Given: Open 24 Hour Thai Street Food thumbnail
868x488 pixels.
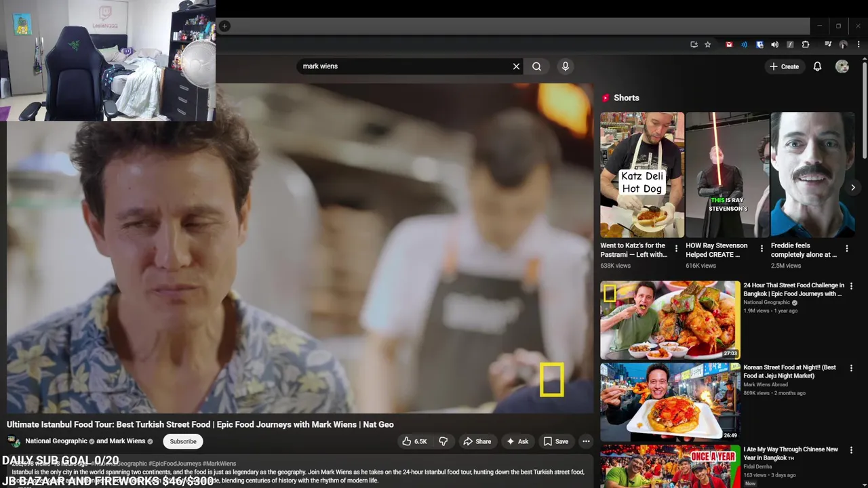Looking at the screenshot, I should (x=670, y=320).
